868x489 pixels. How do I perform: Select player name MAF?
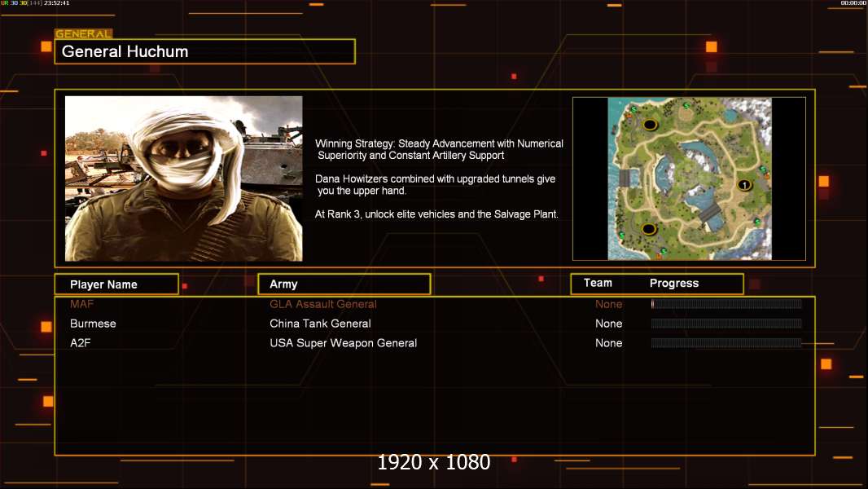pyautogui.click(x=82, y=304)
